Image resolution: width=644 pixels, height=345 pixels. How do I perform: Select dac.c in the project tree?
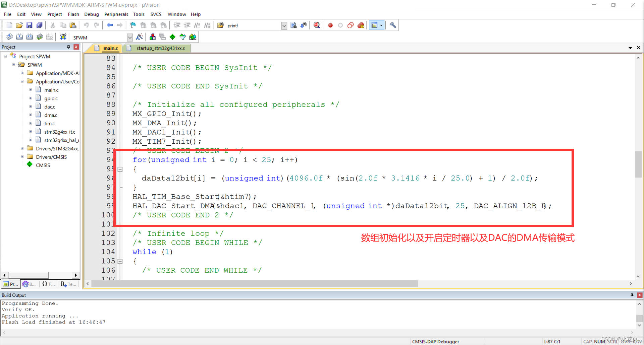50,107
